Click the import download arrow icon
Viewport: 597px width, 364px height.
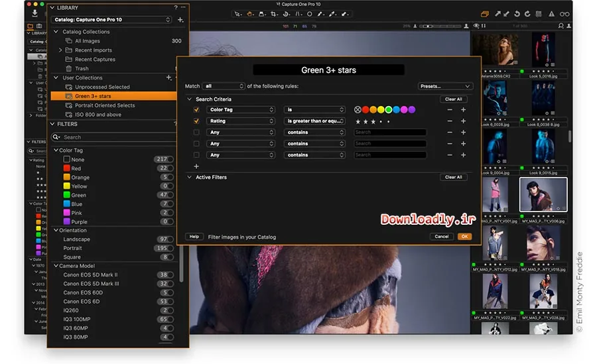click(x=34, y=13)
